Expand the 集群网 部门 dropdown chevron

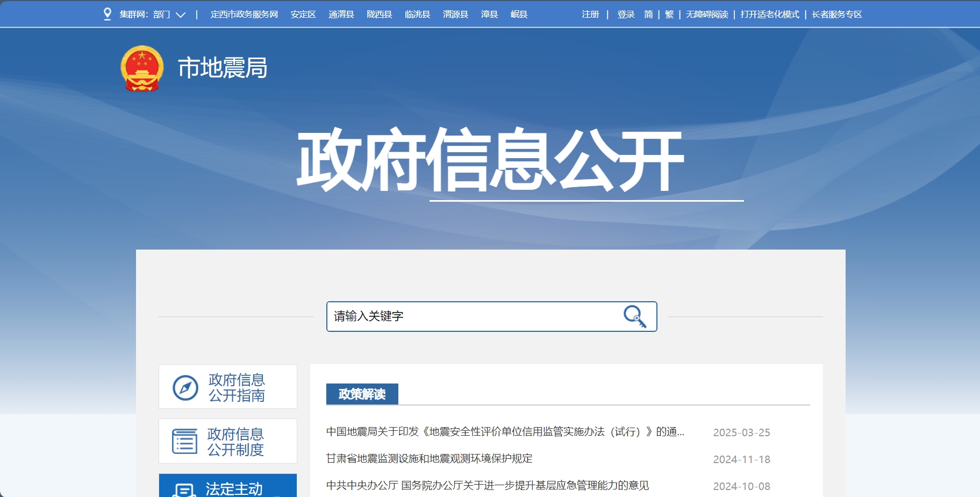(x=181, y=15)
